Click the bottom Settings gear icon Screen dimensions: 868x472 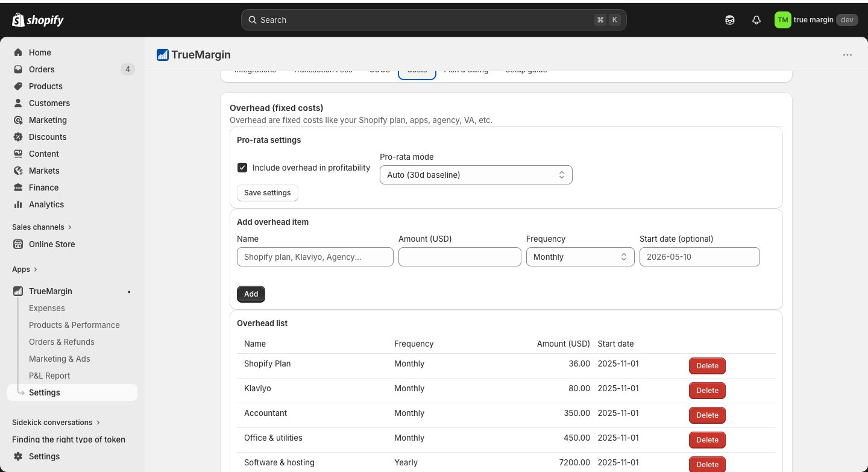(18, 456)
